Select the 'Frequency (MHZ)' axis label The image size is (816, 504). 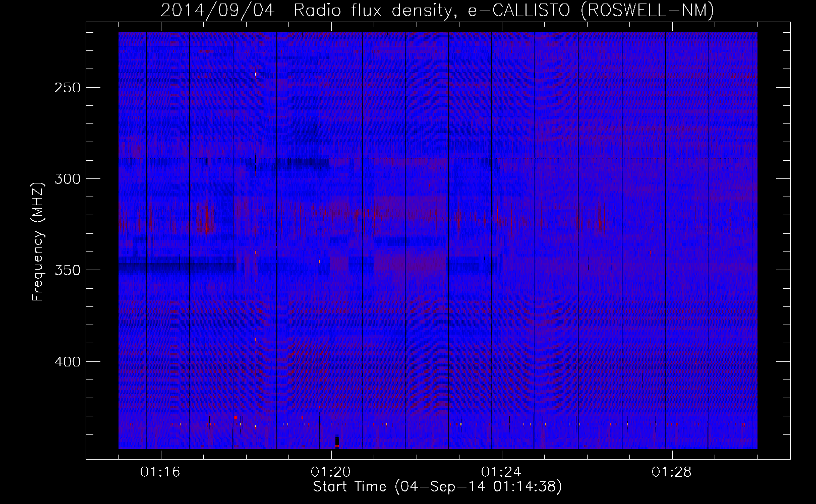[x=38, y=240]
